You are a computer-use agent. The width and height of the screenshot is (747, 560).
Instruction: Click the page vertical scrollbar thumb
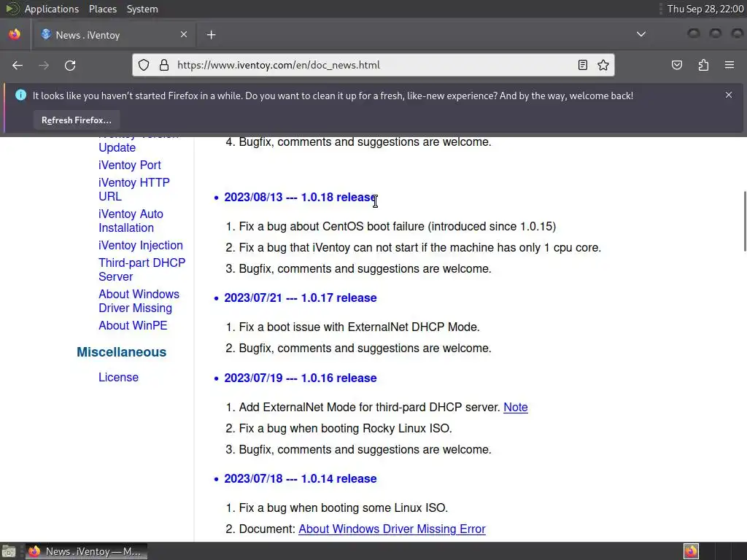click(x=745, y=221)
